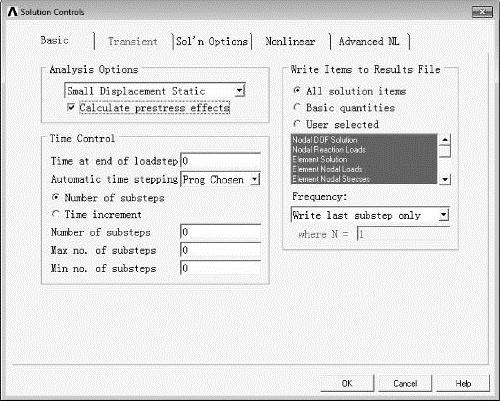Click Max no. of substeps input field
This screenshot has height=401, width=500.
tap(221, 250)
